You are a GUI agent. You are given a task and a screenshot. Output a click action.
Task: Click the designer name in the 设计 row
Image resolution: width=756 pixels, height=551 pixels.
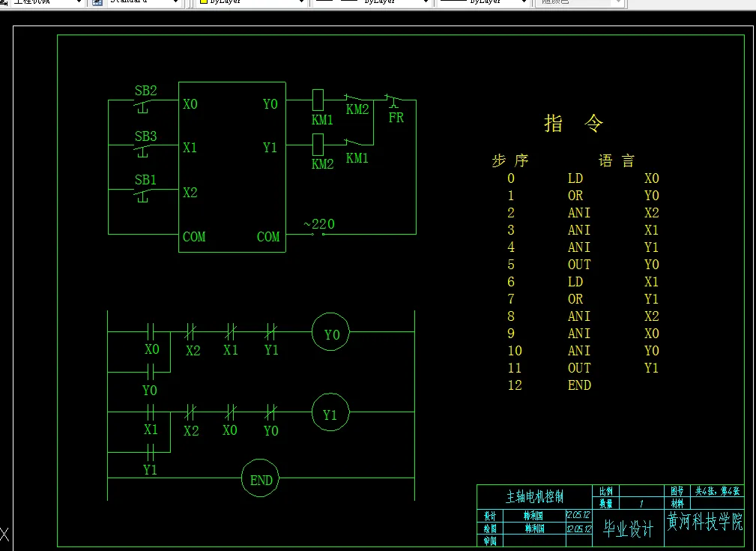click(x=533, y=517)
